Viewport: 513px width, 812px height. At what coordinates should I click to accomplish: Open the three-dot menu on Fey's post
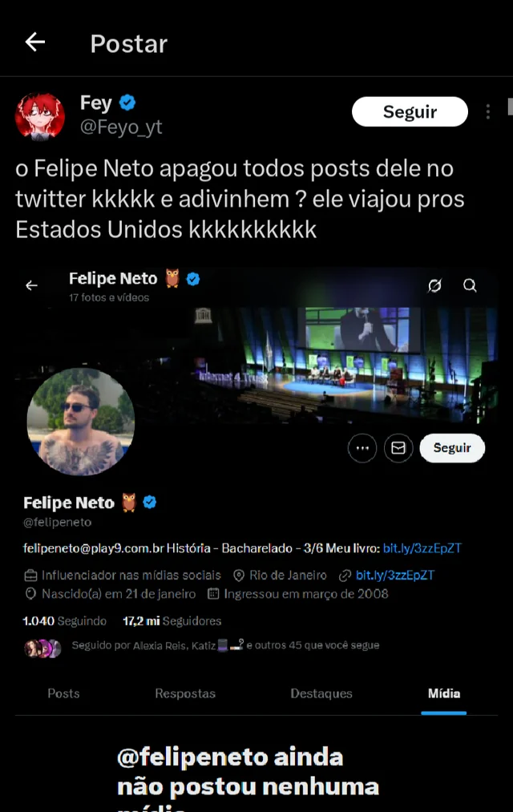(487, 112)
